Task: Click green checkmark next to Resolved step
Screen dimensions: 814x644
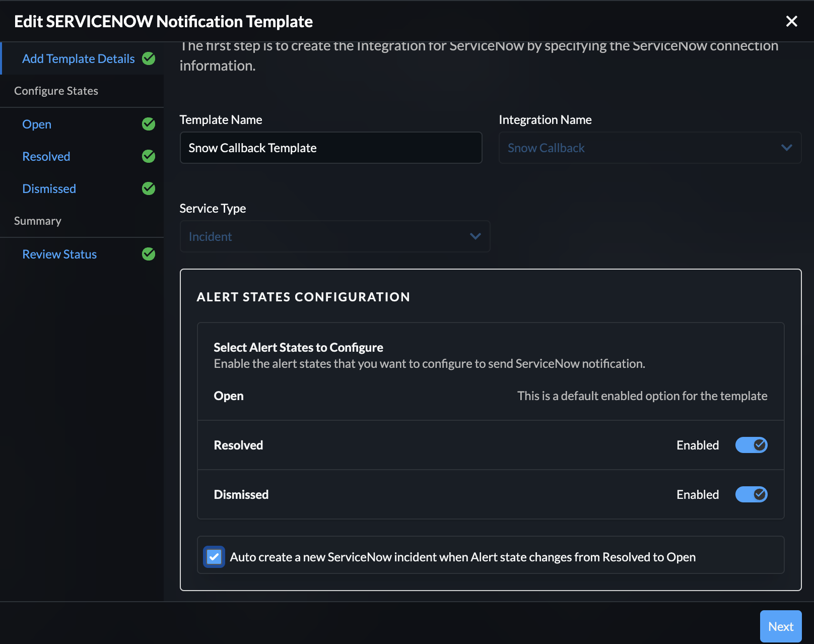Action: point(149,156)
